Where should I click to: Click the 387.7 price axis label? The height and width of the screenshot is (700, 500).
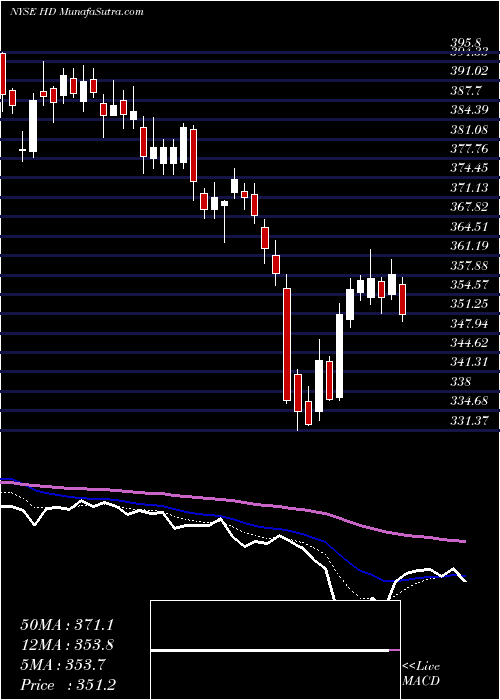pyautogui.click(x=464, y=91)
